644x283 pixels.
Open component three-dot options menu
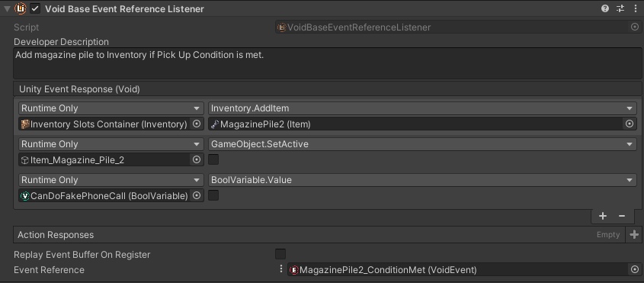[636, 8]
